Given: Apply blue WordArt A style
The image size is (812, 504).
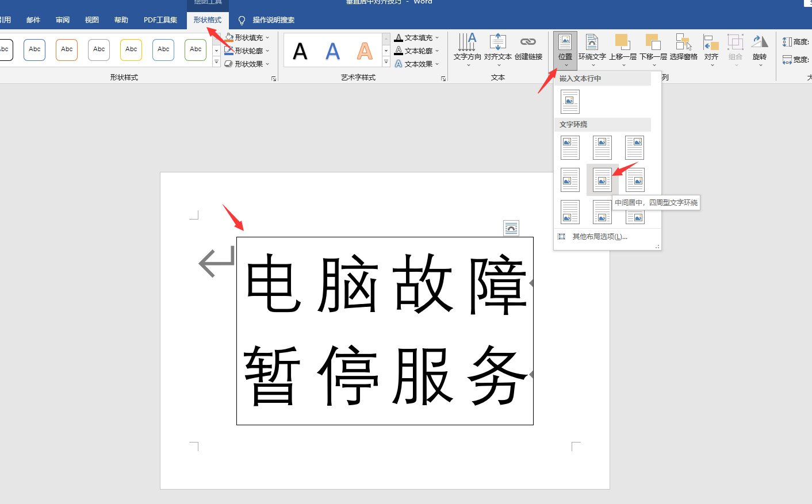Looking at the screenshot, I should click(332, 51).
